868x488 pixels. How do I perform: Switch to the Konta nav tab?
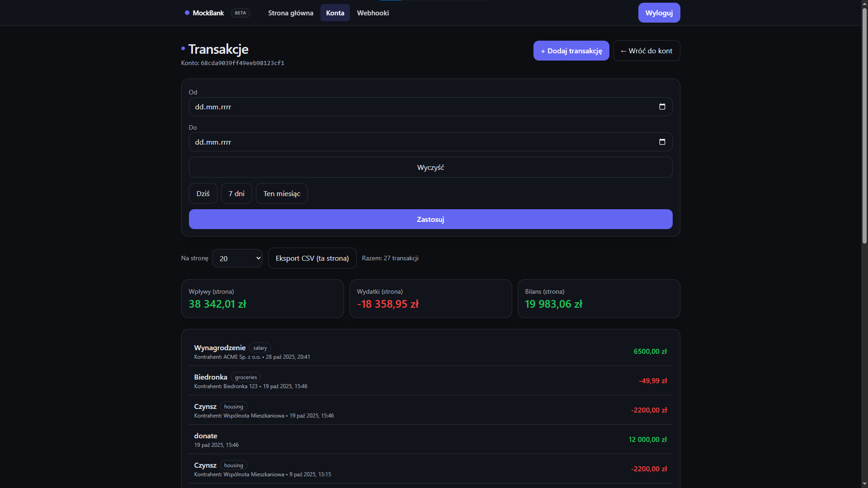[x=335, y=13]
